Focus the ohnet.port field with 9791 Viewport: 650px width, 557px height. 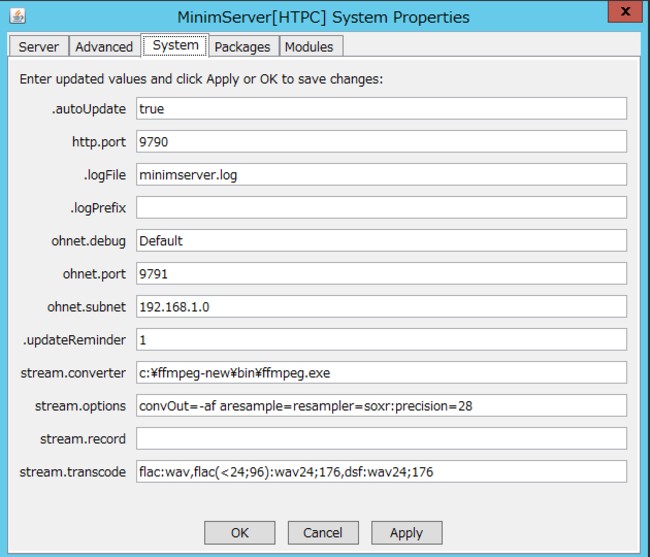(381, 274)
